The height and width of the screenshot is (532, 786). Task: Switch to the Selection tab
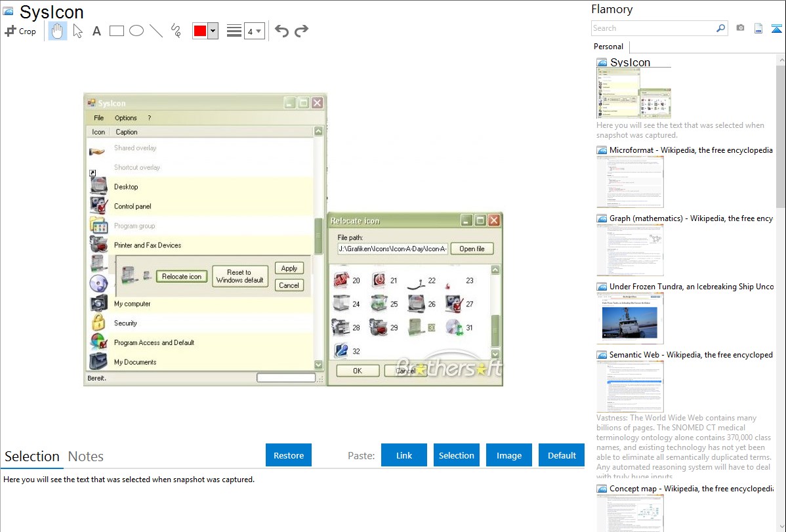point(32,457)
